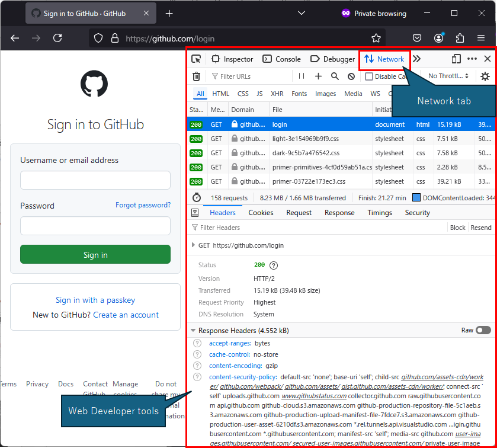Click the green Sign in button
Image resolution: width=497 pixels, height=448 pixels.
pyautogui.click(x=95, y=254)
